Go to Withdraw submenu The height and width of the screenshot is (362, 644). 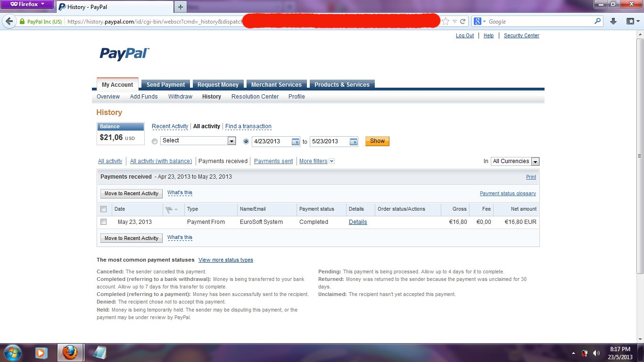[180, 97]
